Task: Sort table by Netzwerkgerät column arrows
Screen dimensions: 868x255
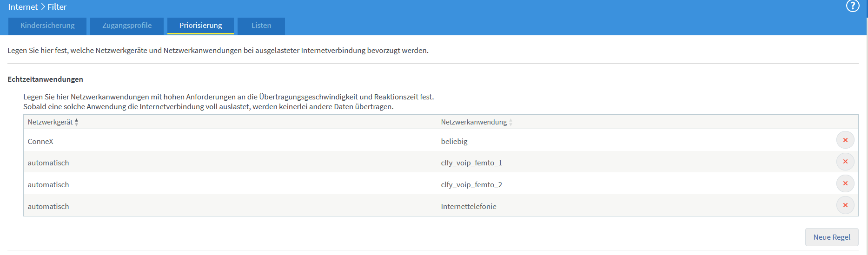Action: (77, 122)
